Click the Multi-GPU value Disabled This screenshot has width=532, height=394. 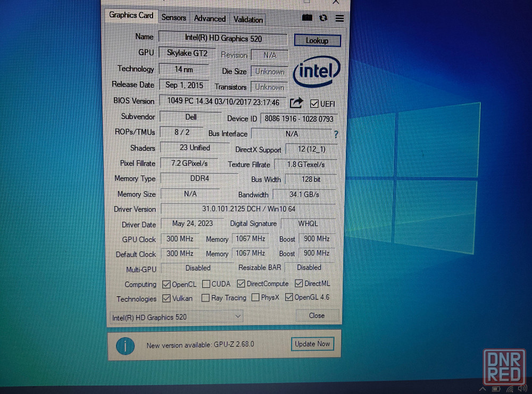(198, 268)
